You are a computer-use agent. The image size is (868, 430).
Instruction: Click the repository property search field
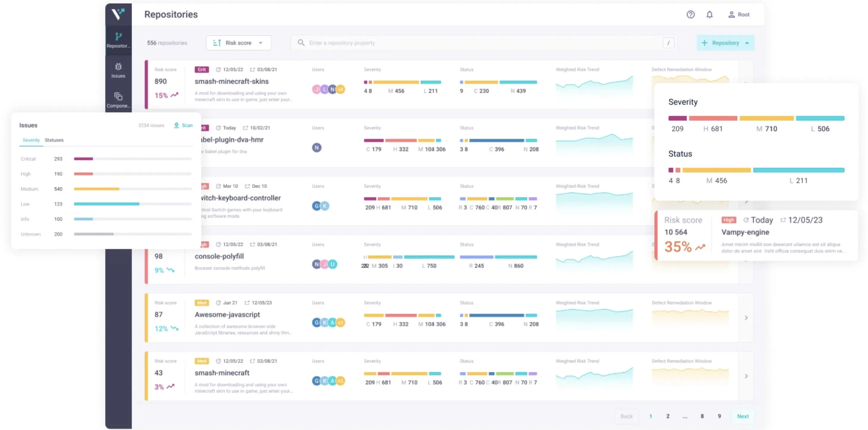(484, 43)
